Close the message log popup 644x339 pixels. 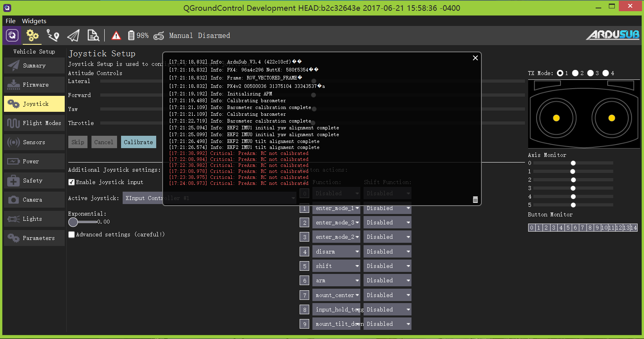475,58
